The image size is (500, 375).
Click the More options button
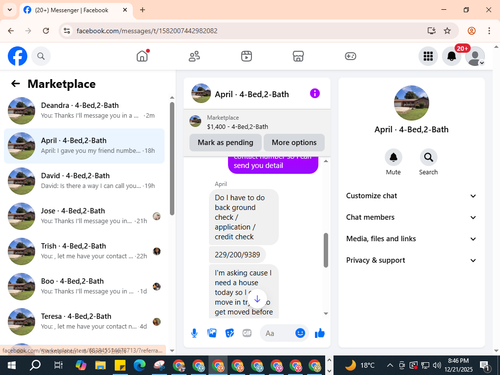coord(294,142)
